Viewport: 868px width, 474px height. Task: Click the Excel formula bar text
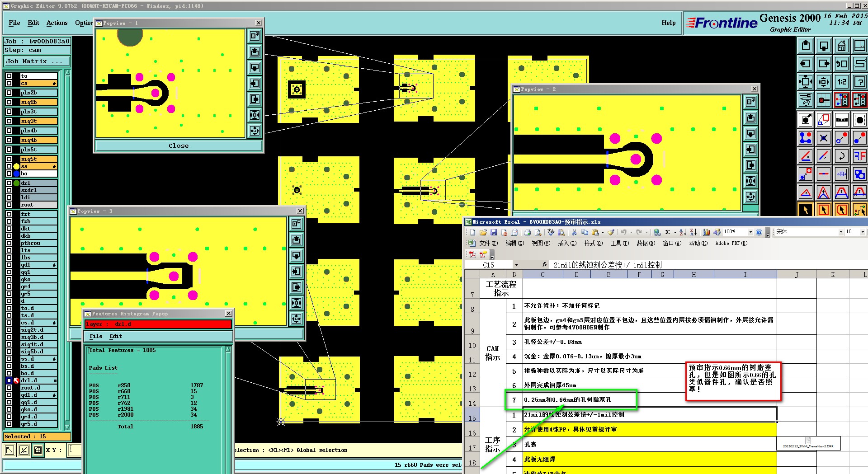(608, 265)
